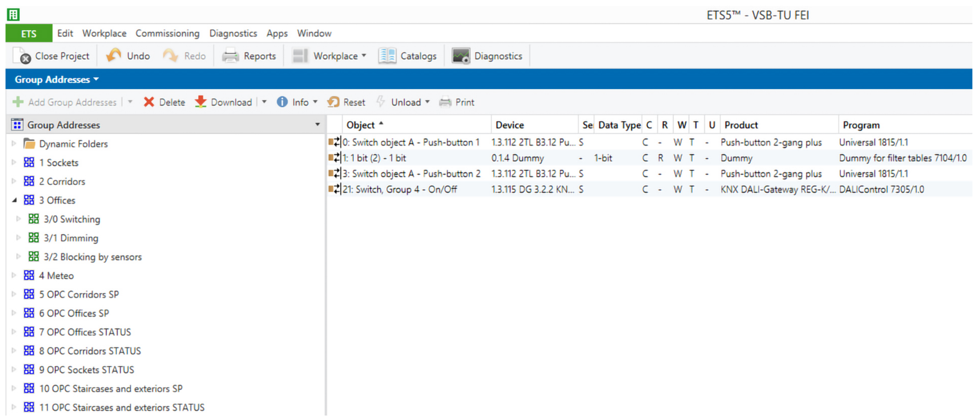Viewport: 980px width, 420px height.
Task: Select 7 OPC Offices STATUS group
Action: point(85,332)
